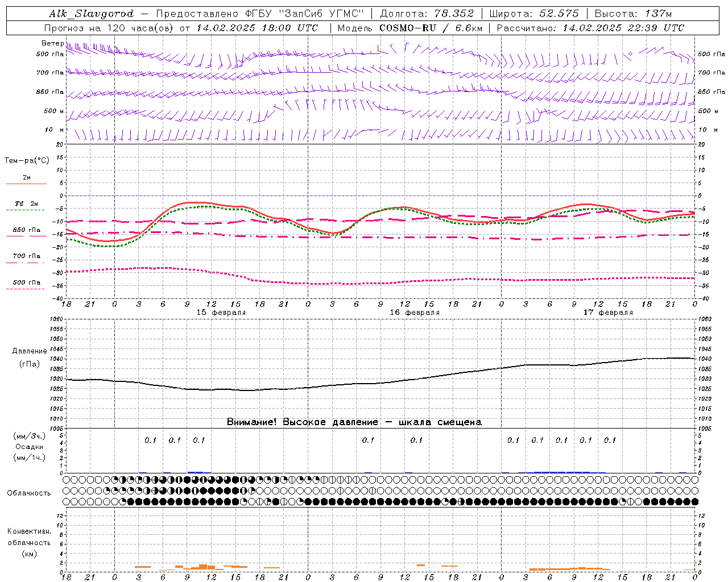Click the 'Осадки' precipitation label

pos(29,447)
